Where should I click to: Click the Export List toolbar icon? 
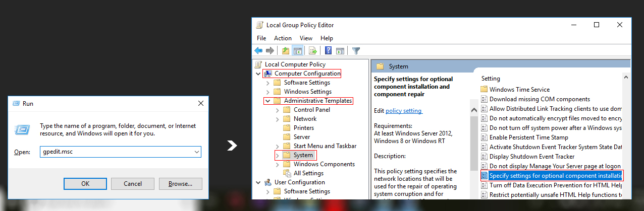click(x=312, y=50)
